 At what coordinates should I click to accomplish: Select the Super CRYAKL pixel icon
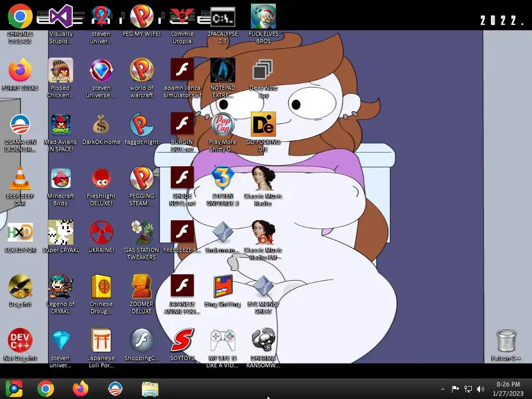[60, 232]
